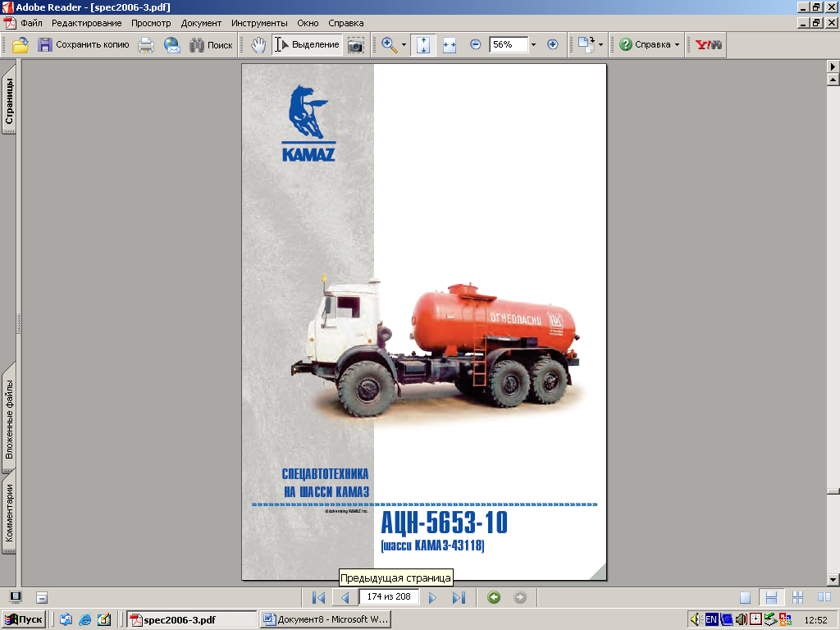The image size is (840, 630).
Task: Open the Документ menu
Action: 201,23
